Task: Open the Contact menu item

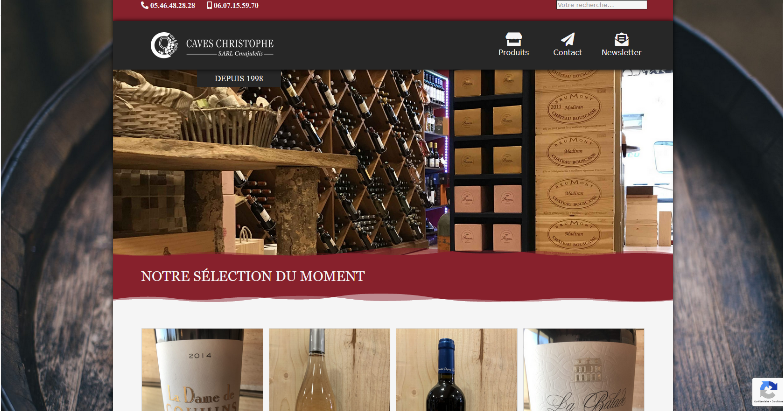Action: (x=567, y=52)
